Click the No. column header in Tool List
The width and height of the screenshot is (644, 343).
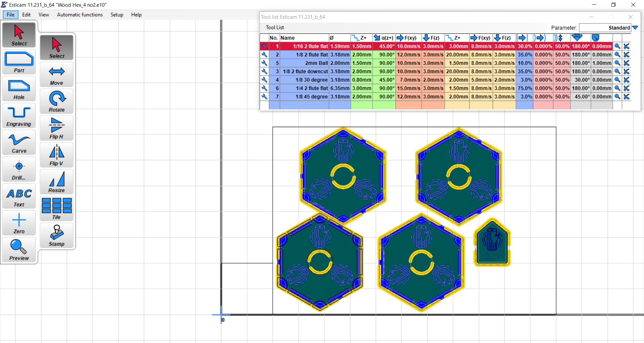(274, 38)
